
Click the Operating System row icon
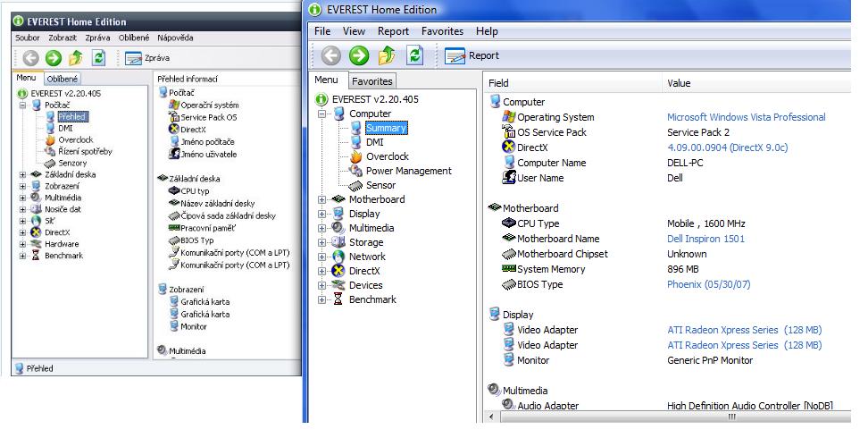508,117
